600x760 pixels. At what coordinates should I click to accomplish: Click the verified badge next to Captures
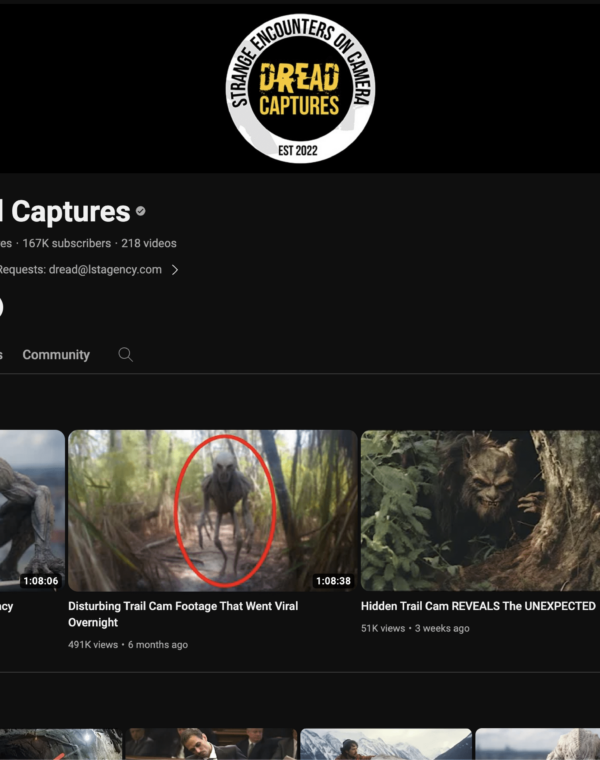point(141,211)
